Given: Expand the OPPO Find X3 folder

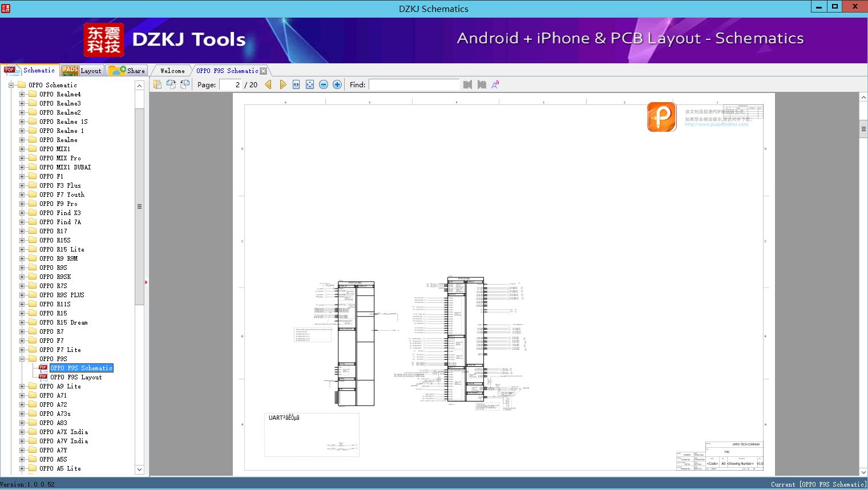Looking at the screenshot, I should click(22, 213).
